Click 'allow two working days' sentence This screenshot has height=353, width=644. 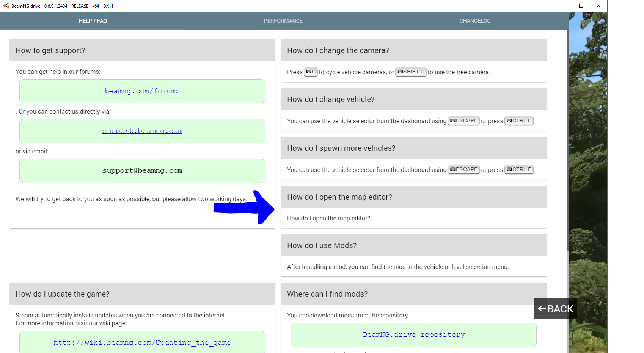pos(131,199)
